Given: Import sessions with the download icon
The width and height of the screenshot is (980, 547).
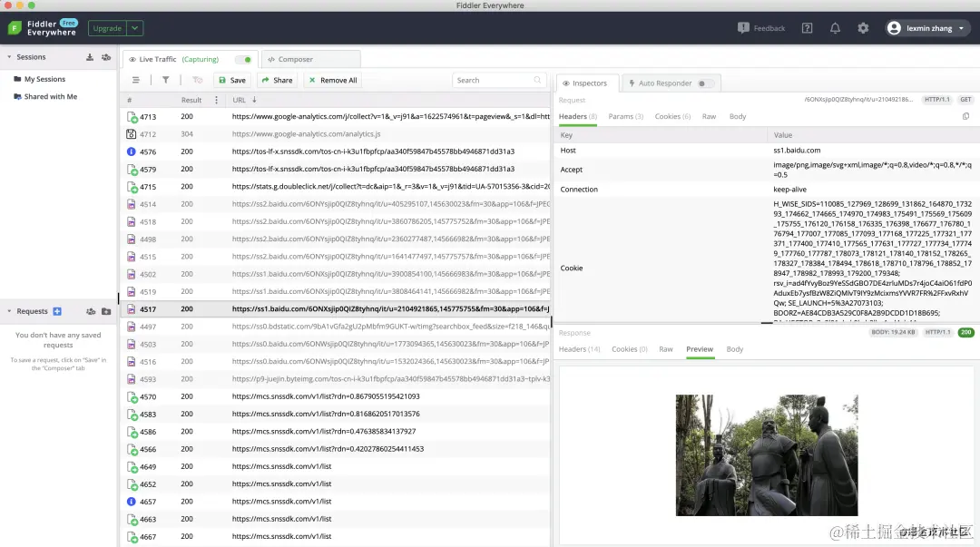Looking at the screenshot, I should click(x=89, y=57).
